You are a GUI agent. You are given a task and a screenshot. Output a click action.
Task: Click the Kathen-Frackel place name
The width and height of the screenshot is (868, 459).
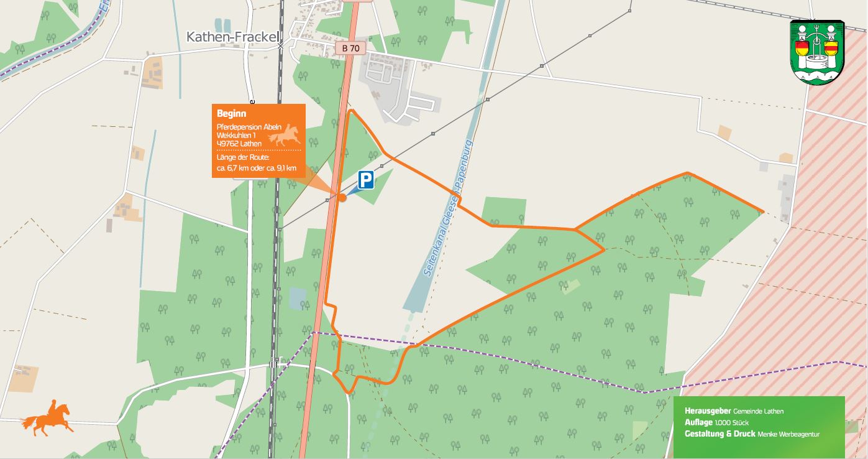pyautogui.click(x=232, y=37)
